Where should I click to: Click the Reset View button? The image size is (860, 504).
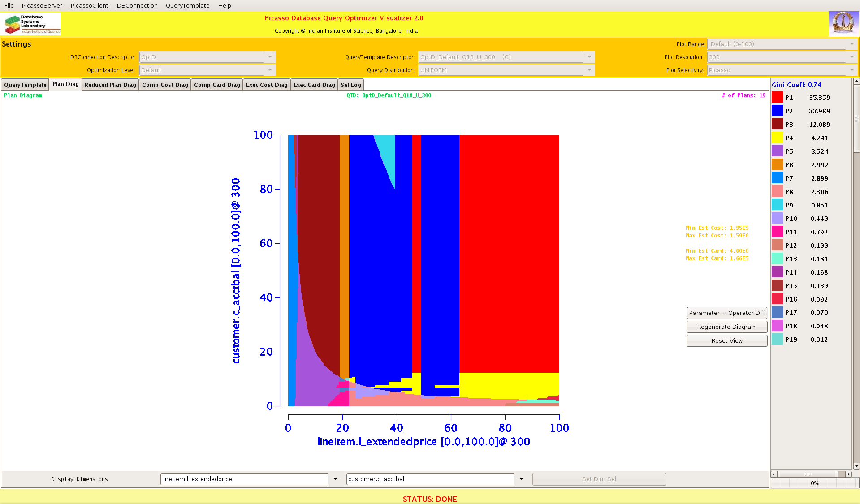point(726,340)
